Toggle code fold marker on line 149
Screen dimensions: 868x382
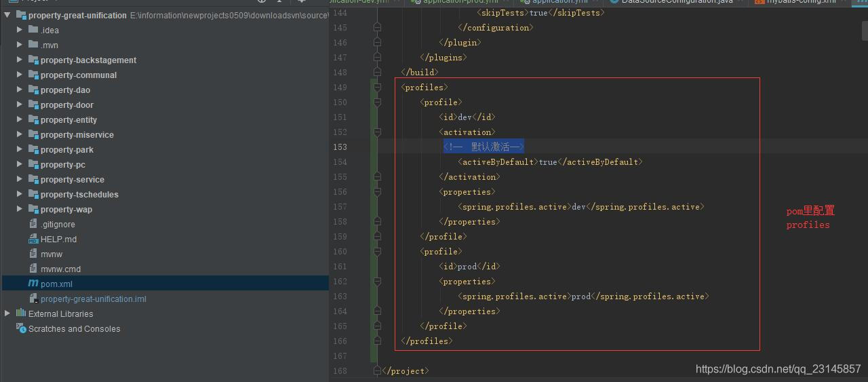377,87
